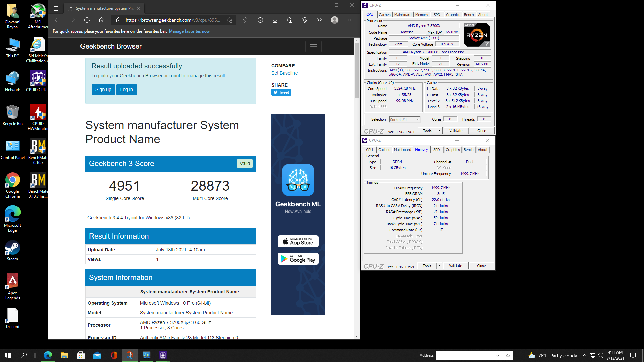644x362 pixels.
Task: Expand Tools dropdown arrow in top CPU-Z
Action: pyautogui.click(x=439, y=131)
